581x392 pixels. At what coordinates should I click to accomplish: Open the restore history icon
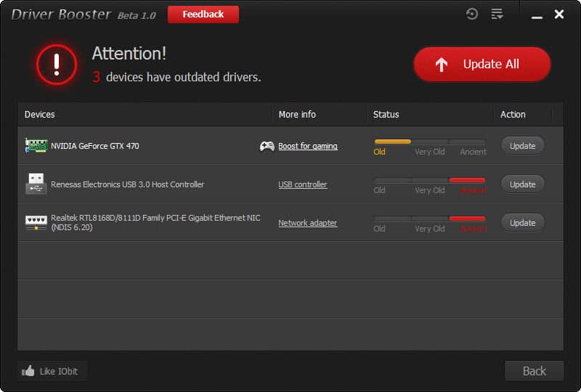(472, 14)
